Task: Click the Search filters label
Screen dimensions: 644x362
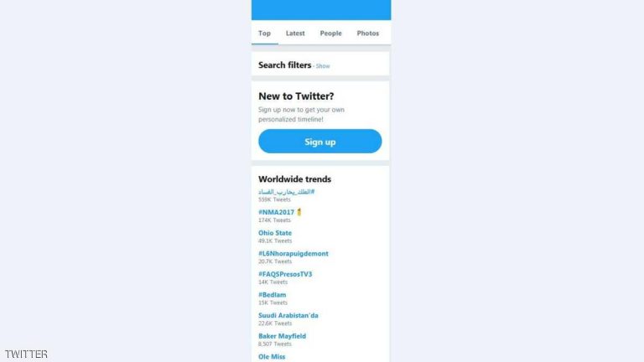Action: [284, 65]
